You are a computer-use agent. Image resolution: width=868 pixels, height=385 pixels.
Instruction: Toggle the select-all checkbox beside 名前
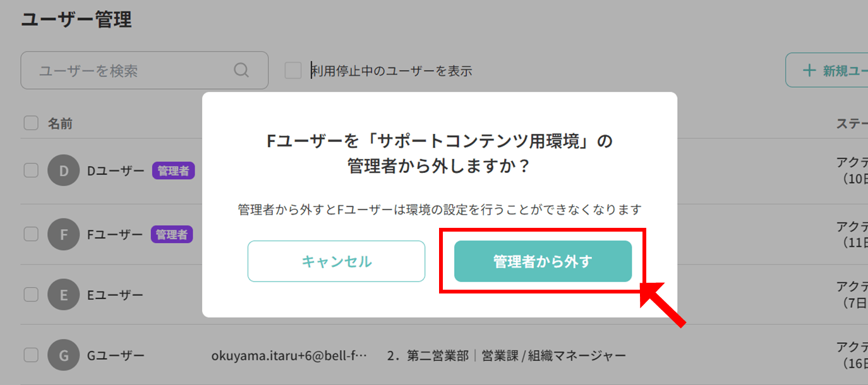[31, 123]
